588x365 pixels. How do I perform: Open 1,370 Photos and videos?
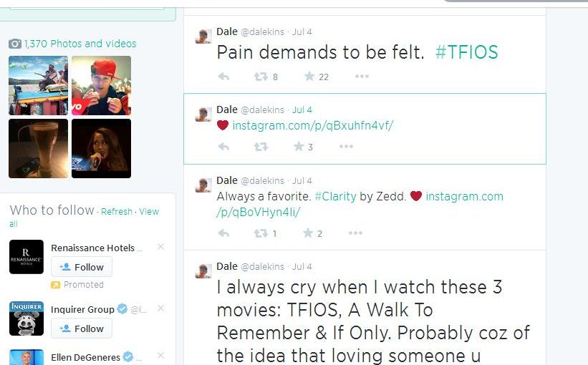pos(80,44)
